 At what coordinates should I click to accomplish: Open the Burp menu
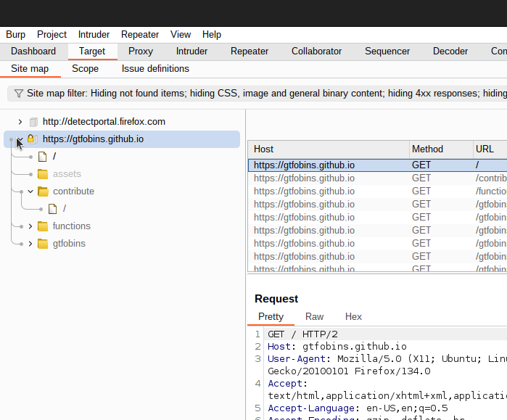coord(15,35)
